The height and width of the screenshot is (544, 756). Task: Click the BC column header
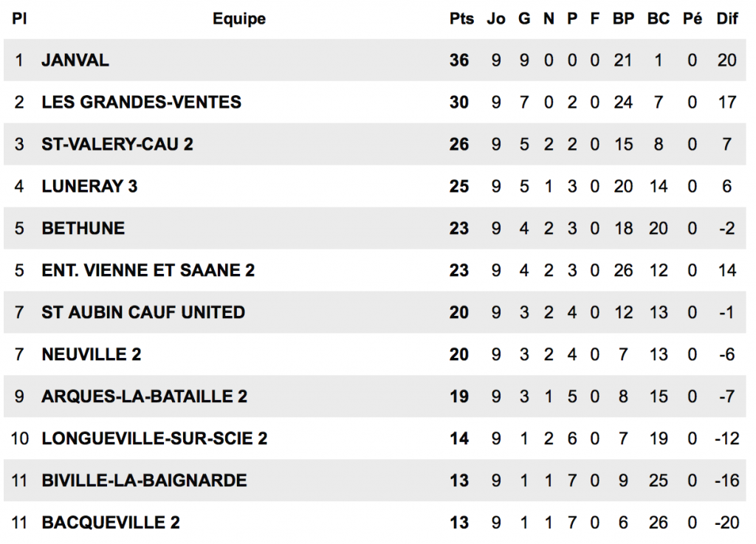pyautogui.click(x=658, y=19)
